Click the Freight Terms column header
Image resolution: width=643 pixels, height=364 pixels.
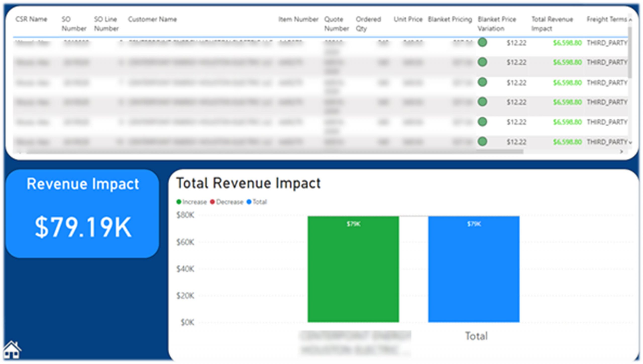click(606, 19)
